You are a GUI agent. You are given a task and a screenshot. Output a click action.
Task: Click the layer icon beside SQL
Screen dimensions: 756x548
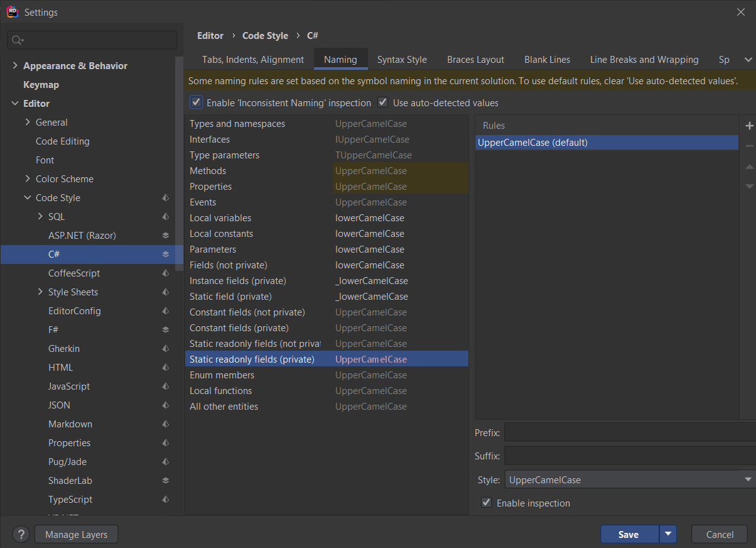166,216
